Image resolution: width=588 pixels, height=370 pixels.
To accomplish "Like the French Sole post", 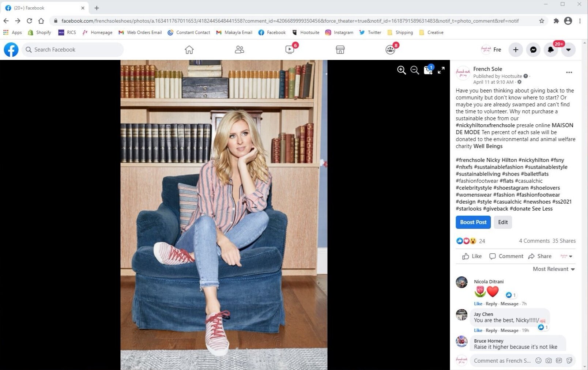I will (472, 256).
